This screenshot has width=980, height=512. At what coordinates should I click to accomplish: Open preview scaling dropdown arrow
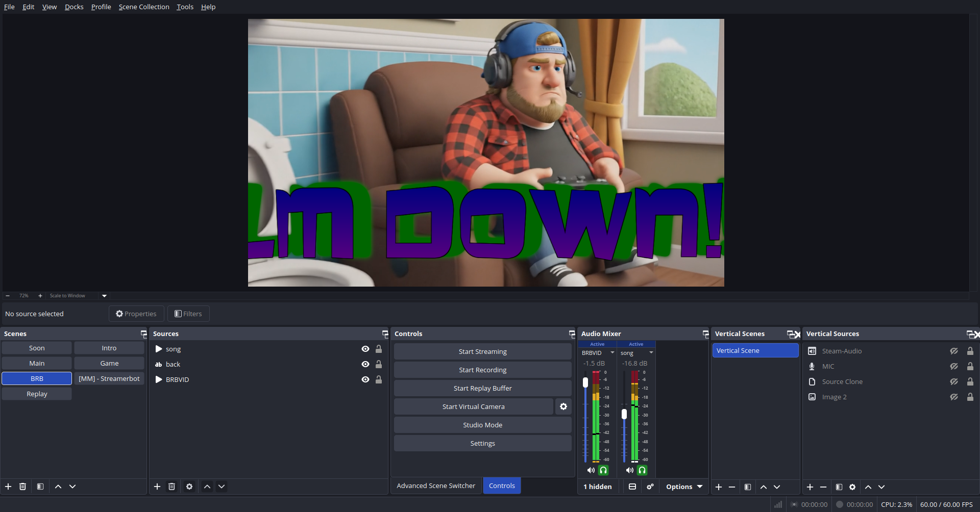(x=105, y=296)
